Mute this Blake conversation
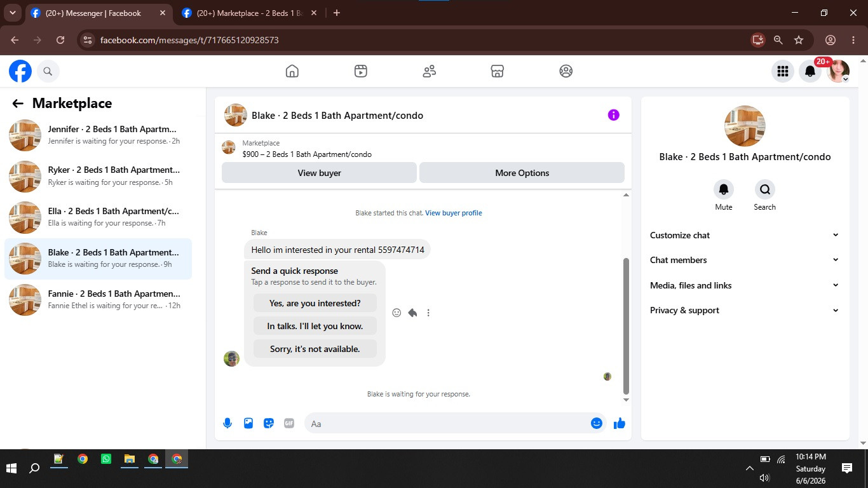Screen dimensions: 868x488 (724, 189)
